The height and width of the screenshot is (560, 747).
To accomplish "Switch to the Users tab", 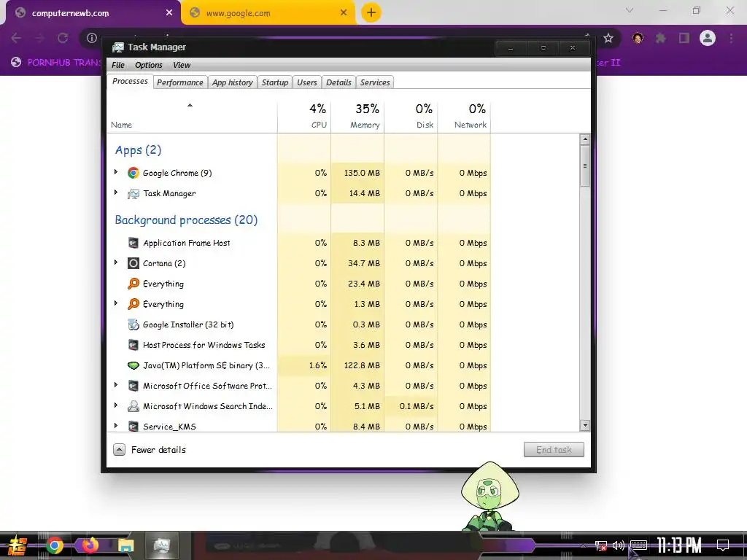I will pyautogui.click(x=307, y=82).
